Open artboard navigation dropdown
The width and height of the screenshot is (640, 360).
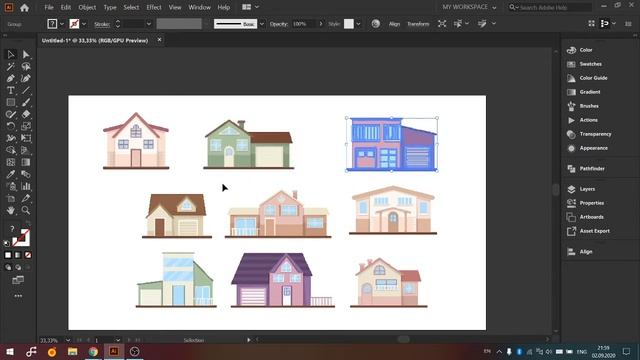(x=118, y=340)
